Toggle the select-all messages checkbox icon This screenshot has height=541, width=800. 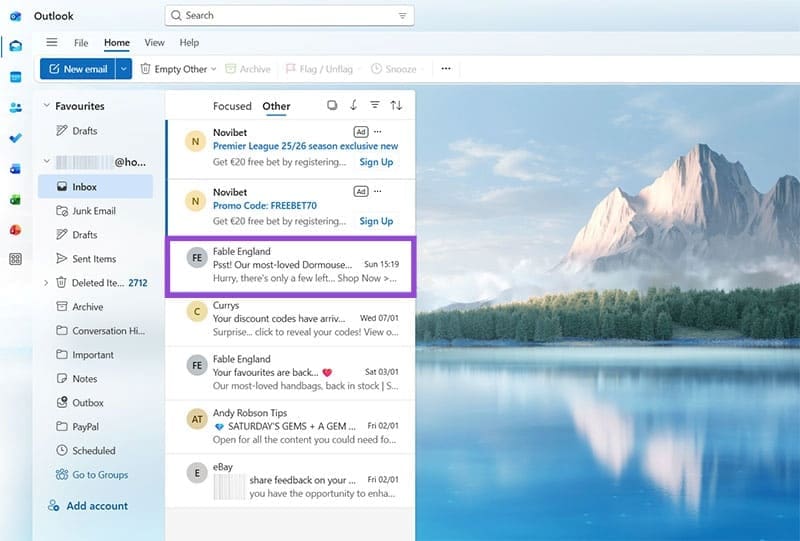coord(333,106)
